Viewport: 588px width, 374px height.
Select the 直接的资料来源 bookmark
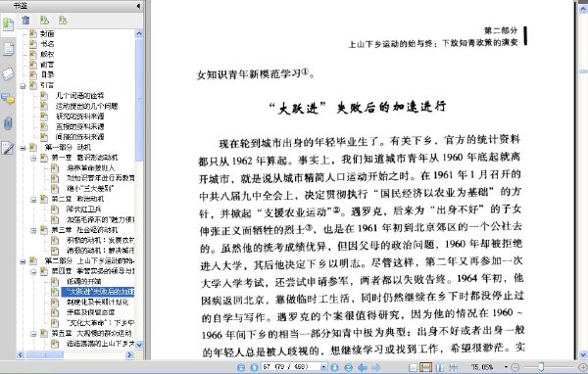click(x=79, y=126)
